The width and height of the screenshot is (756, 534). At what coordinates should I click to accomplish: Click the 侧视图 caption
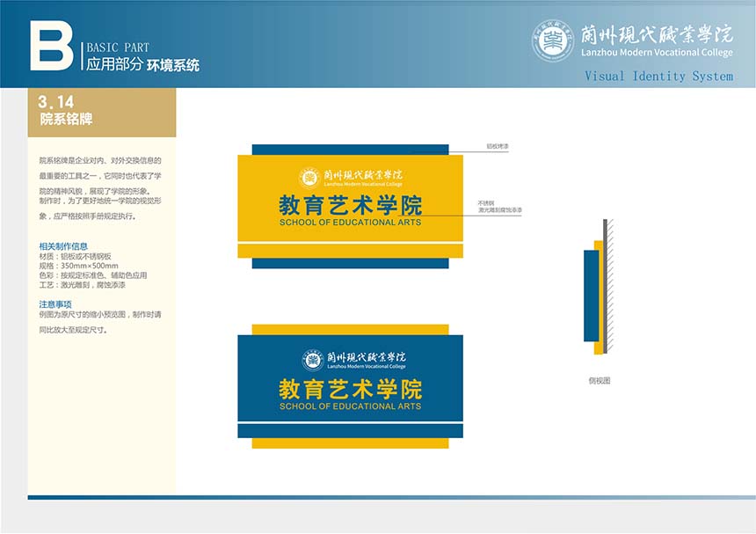click(599, 381)
